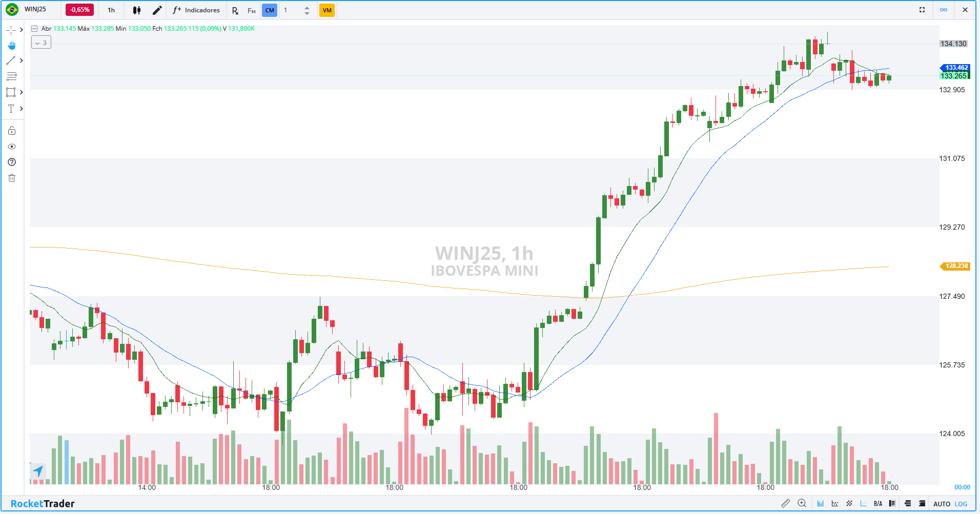Toggle the LOG price scale
The image size is (980, 514).
click(x=961, y=504)
